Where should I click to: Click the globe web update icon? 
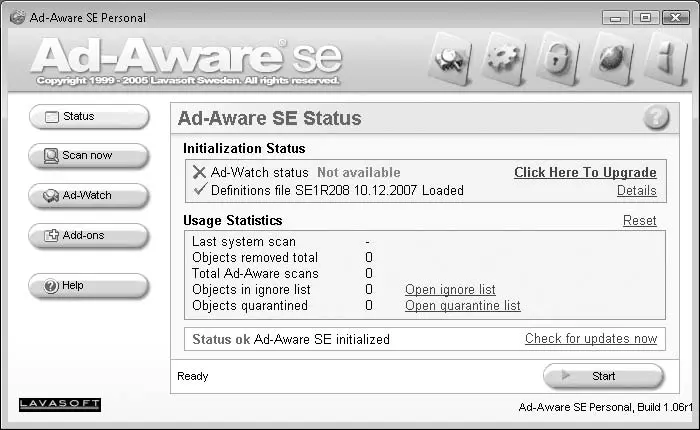(x=612, y=59)
